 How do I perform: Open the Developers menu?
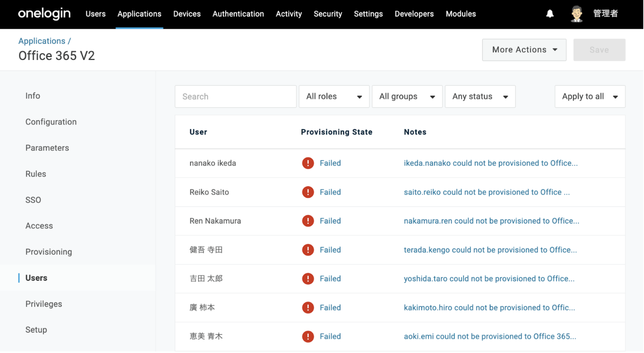[x=415, y=14]
